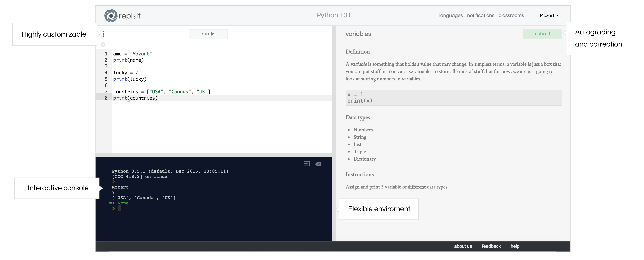Click the Mozart menu caret arrow
This screenshot has width=644, height=260.
point(557,16)
